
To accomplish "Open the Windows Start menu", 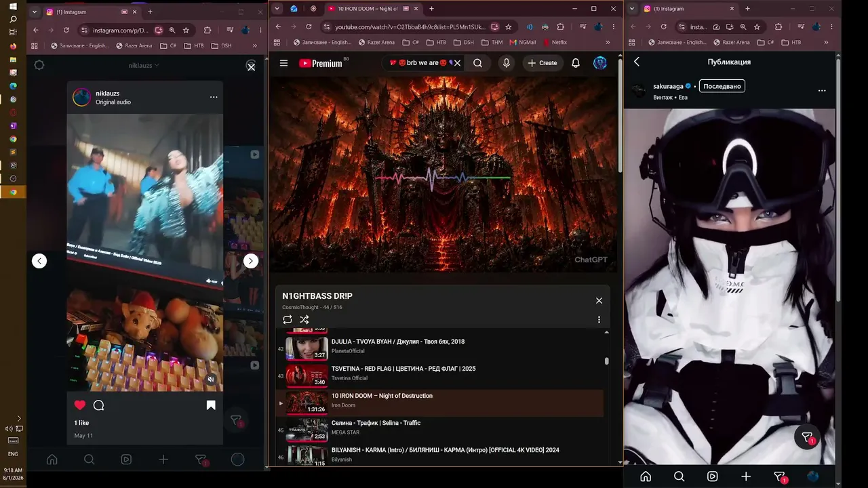I will [x=13, y=6].
